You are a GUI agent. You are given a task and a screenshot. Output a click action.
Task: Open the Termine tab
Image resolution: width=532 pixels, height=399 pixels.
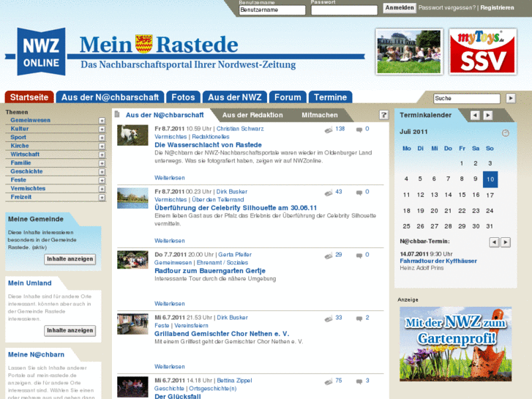[x=331, y=97]
